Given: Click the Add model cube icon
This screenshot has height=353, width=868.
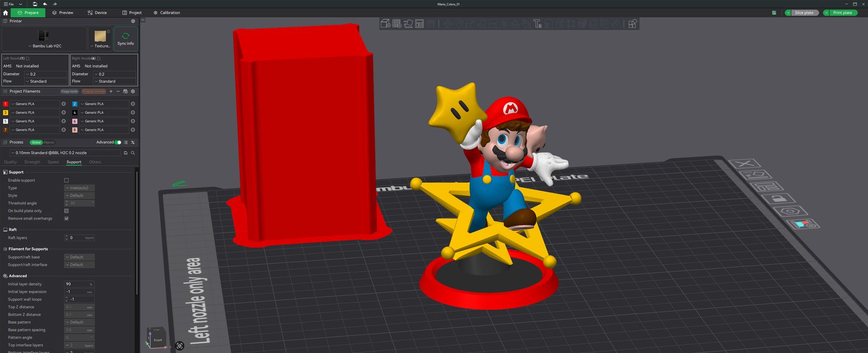Looking at the screenshot, I should [385, 23].
